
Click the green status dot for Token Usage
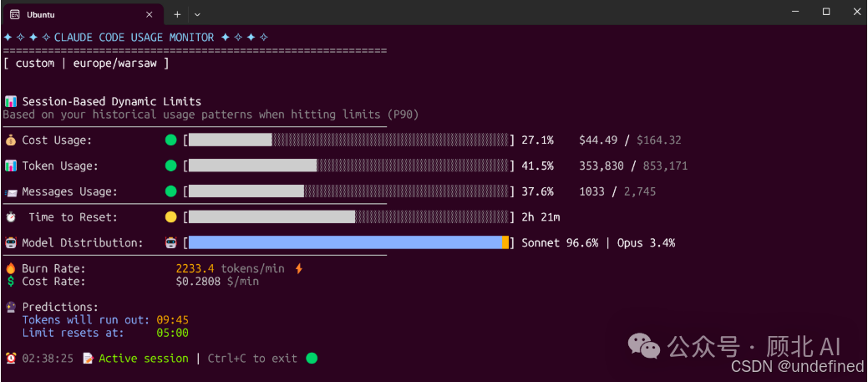[170, 166]
